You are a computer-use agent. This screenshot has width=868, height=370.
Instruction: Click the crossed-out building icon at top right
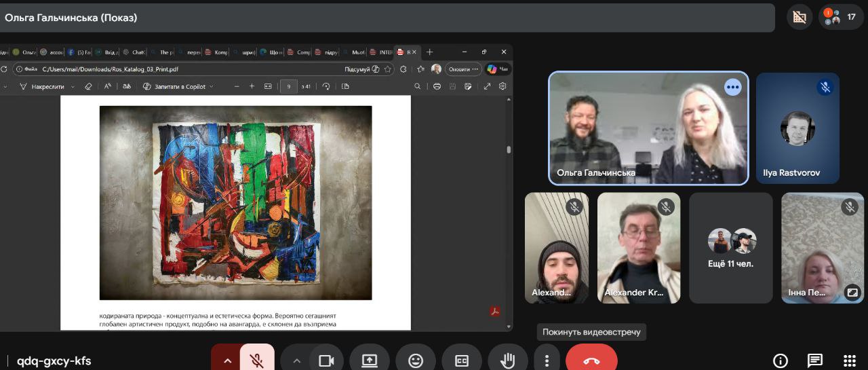pyautogui.click(x=800, y=17)
